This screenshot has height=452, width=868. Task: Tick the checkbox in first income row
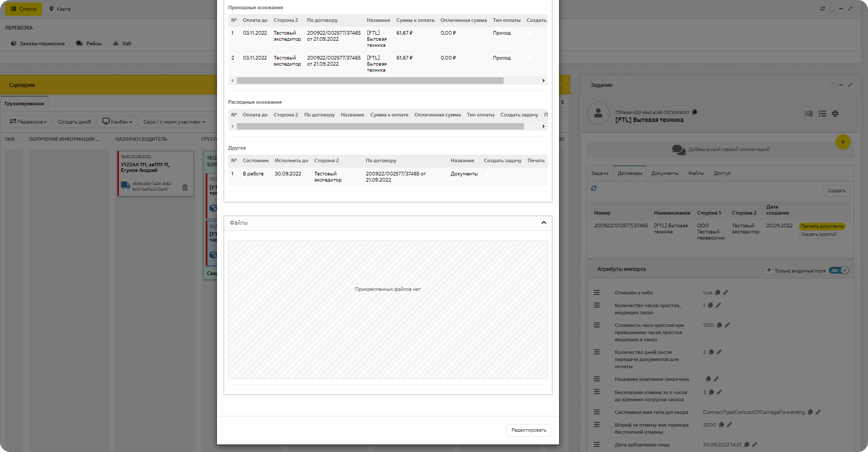click(x=530, y=33)
